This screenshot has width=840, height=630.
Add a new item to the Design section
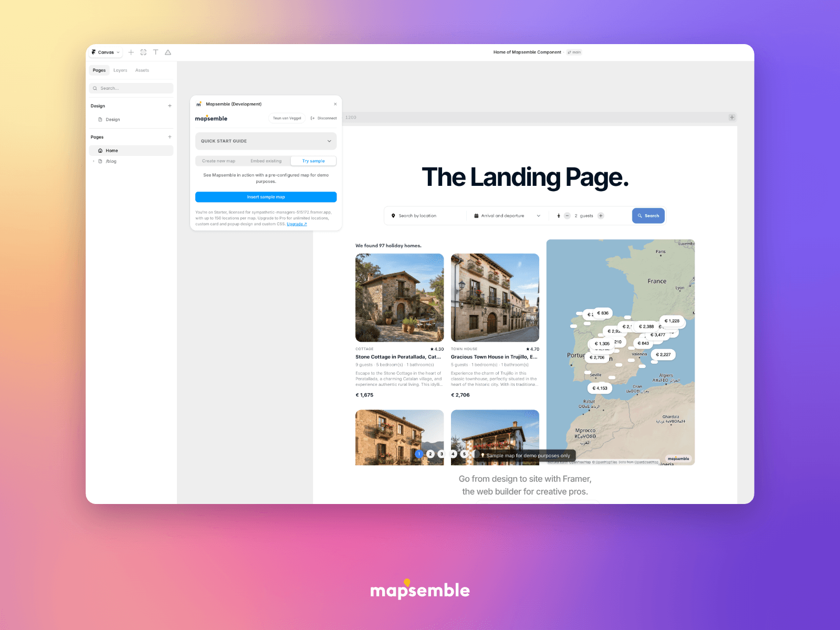(x=170, y=106)
